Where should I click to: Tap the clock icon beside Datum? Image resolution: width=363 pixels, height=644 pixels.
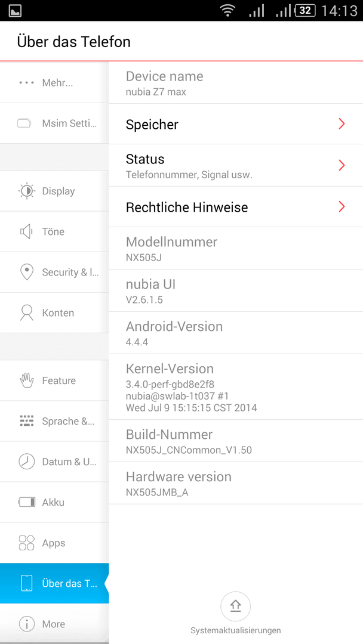27,461
